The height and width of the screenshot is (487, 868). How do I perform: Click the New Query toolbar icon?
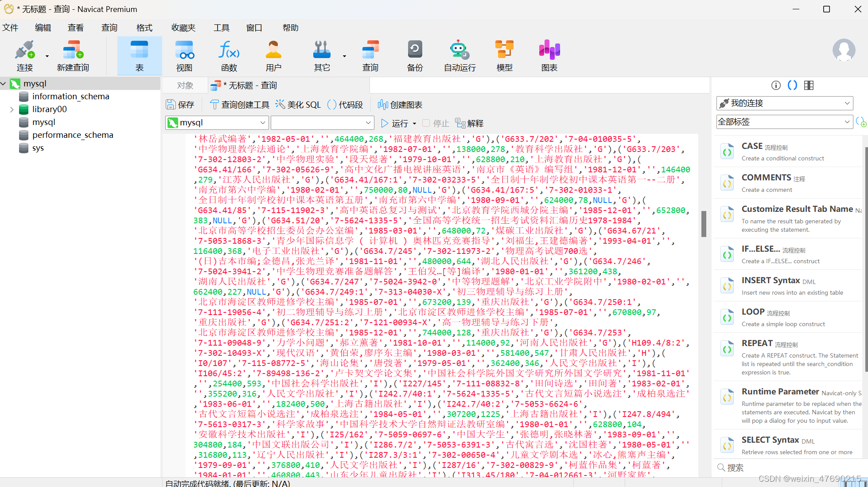point(73,50)
